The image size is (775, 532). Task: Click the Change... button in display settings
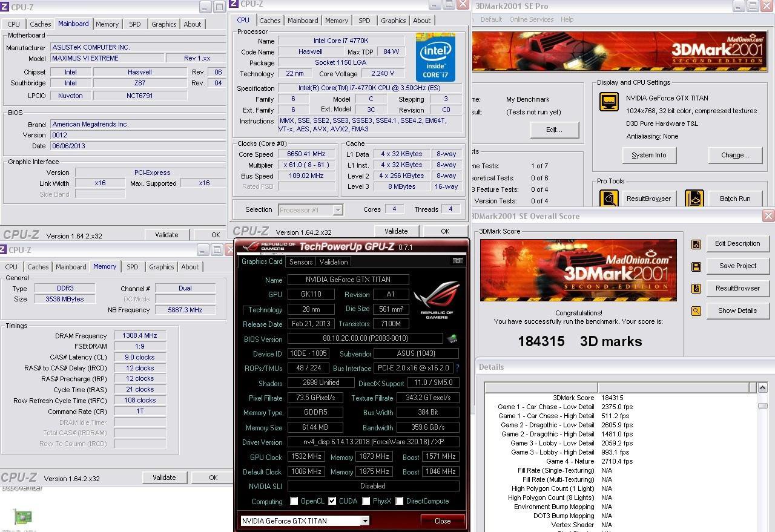(x=735, y=155)
